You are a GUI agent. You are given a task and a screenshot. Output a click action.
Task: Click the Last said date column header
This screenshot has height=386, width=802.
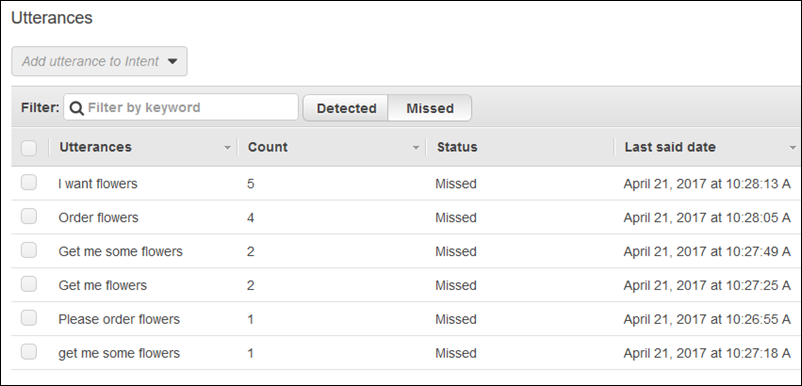pyautogui.click(x=670, y=147)
